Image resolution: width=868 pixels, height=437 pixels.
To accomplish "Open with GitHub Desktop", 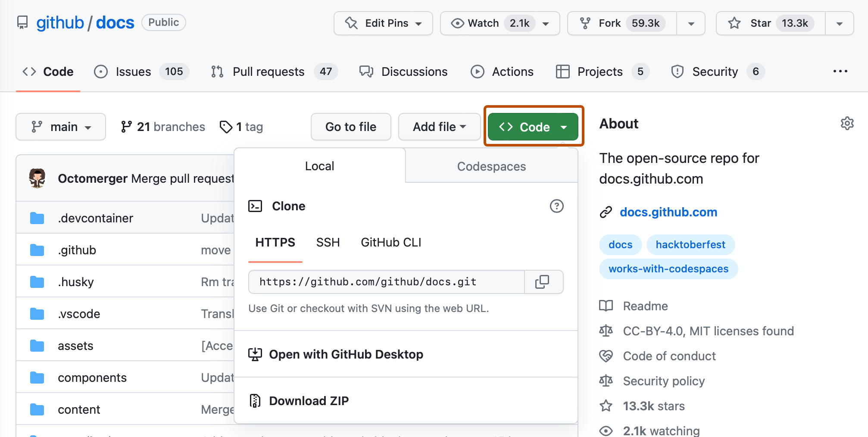I will 346,354.
